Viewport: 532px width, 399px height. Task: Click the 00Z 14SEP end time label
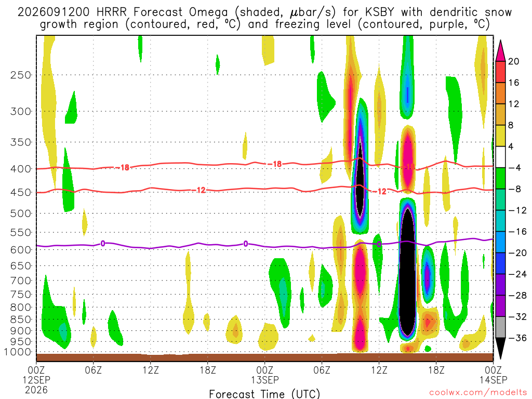click(493, 375)
